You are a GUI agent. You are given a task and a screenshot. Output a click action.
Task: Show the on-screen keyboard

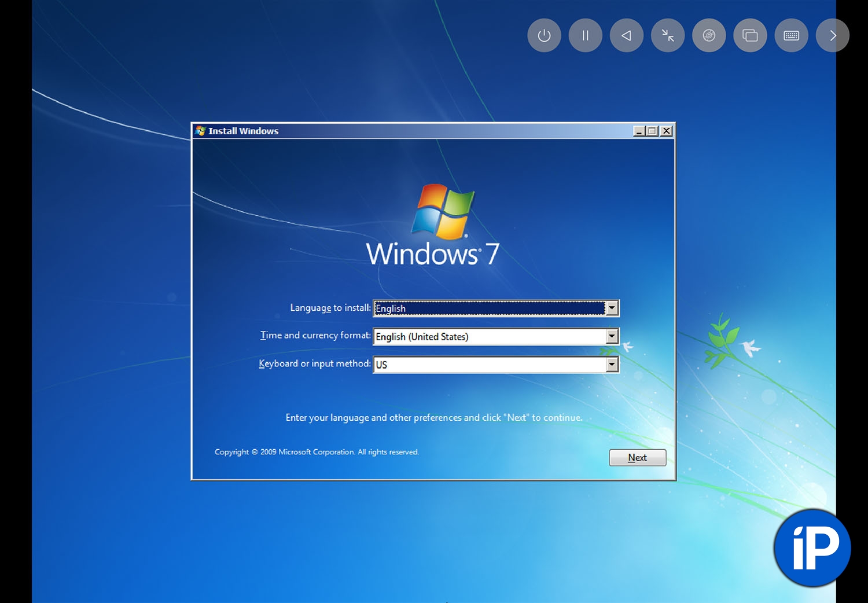point(791,35)
